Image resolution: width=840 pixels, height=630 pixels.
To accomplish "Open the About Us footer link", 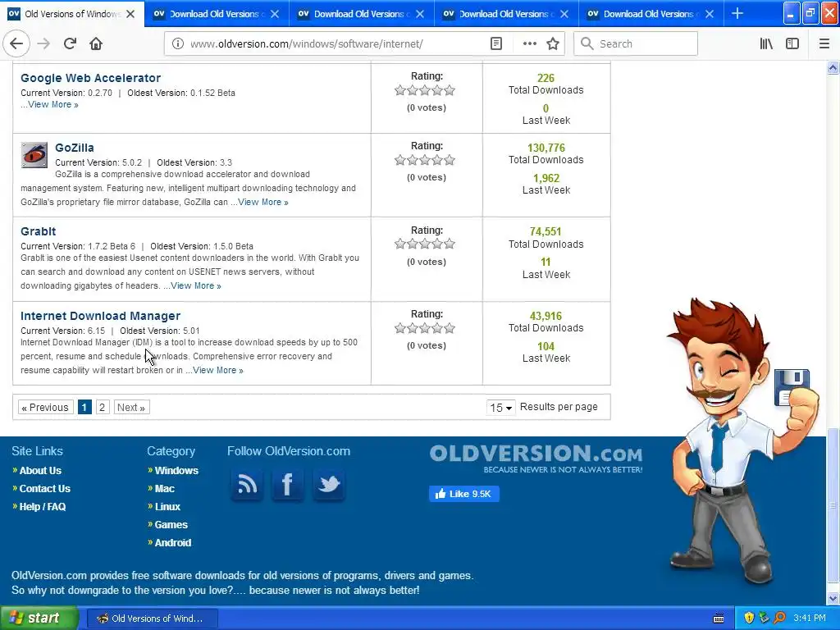I will click(x=40, y=470).
